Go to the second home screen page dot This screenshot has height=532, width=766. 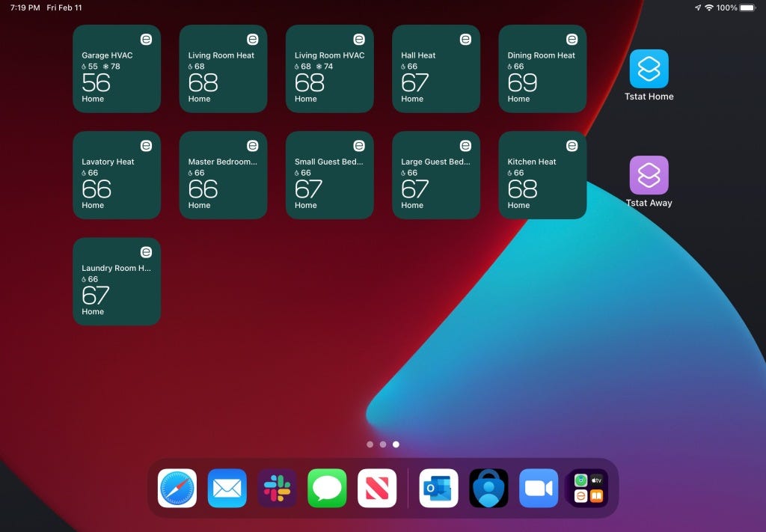pyautogui.click(x=383, y=444)
